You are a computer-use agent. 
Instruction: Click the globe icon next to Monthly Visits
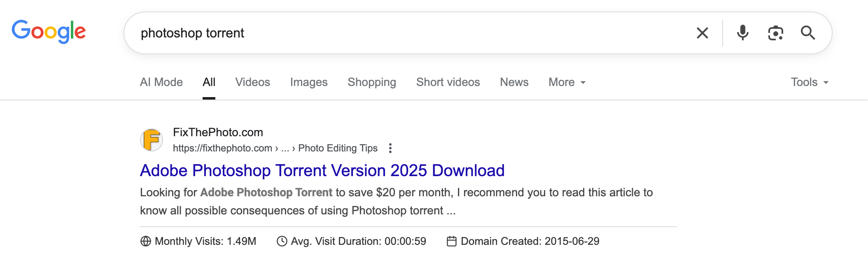[146, 241]
